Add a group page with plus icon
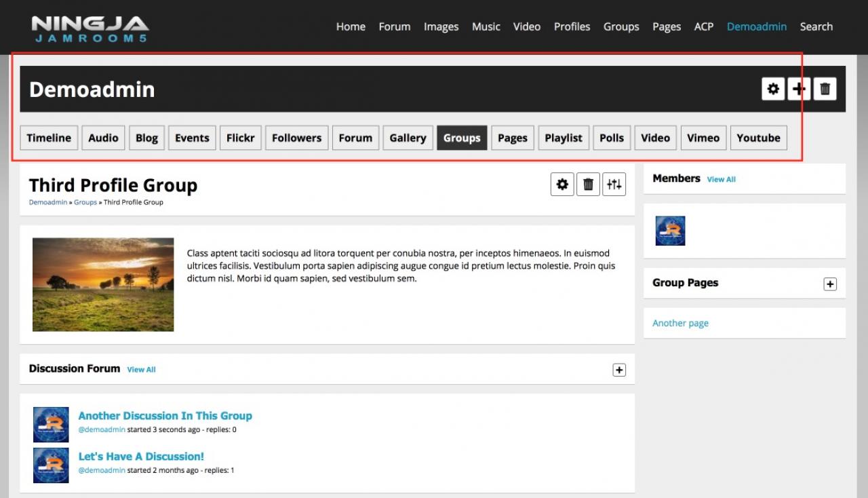868x498 pixels. [x=829, y=284]
